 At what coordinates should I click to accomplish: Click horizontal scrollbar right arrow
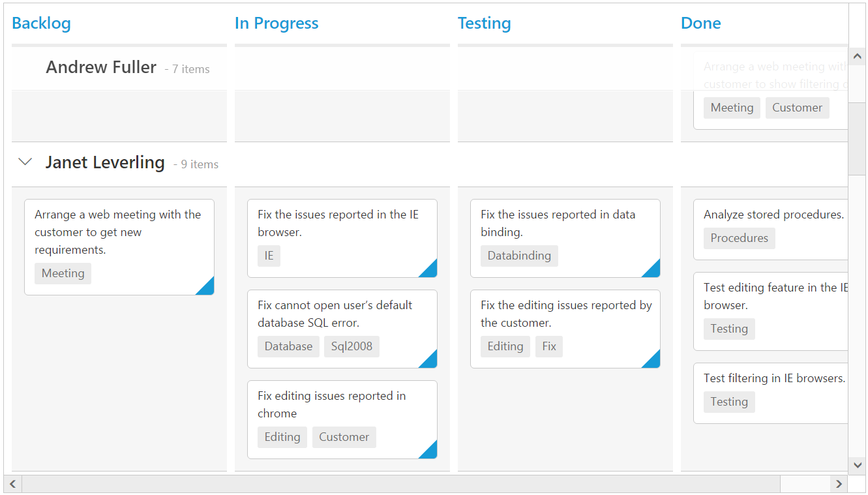click(839, 484)
